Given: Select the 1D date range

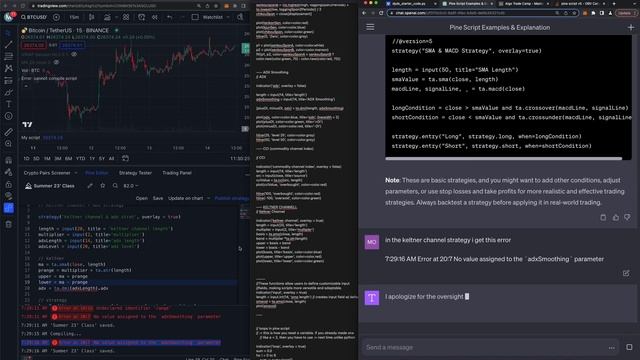Looking at the screenshot, I should tap(27, 158).
